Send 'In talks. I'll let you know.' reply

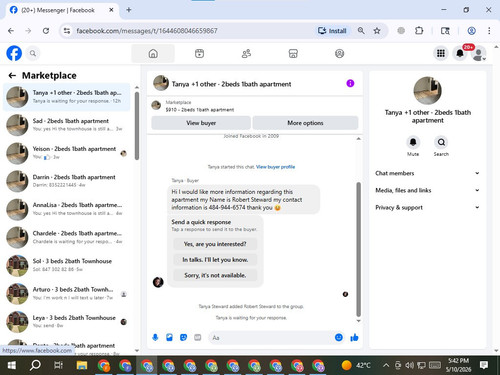pyautogui.click(x=215, y=260)
